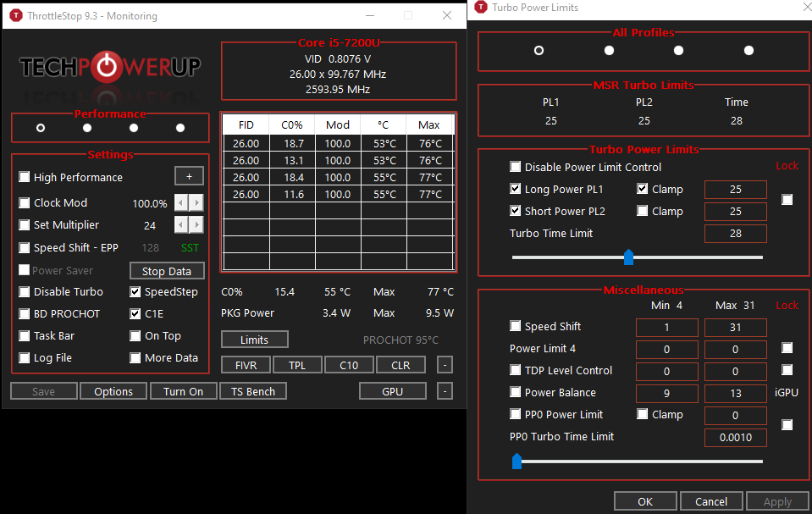Check the More Data option

pyautogui.click(x=135, y=357)
